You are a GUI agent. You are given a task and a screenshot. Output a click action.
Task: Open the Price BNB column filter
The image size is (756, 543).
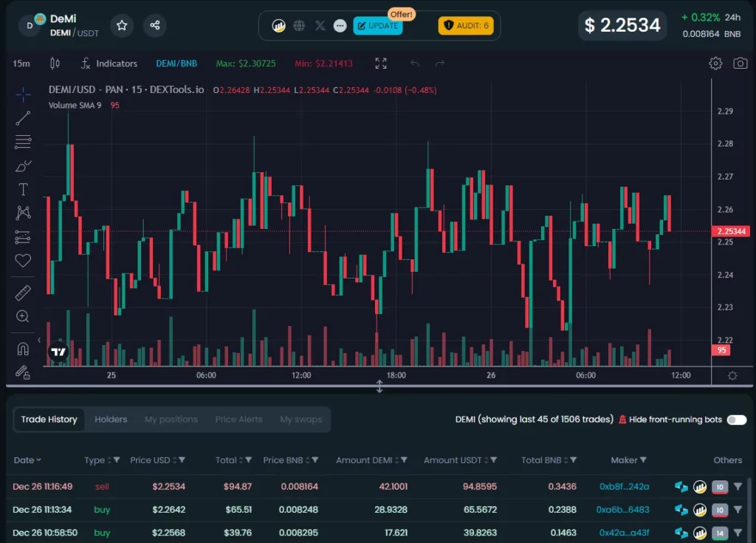pyautogui.click(x=315, y=460)
